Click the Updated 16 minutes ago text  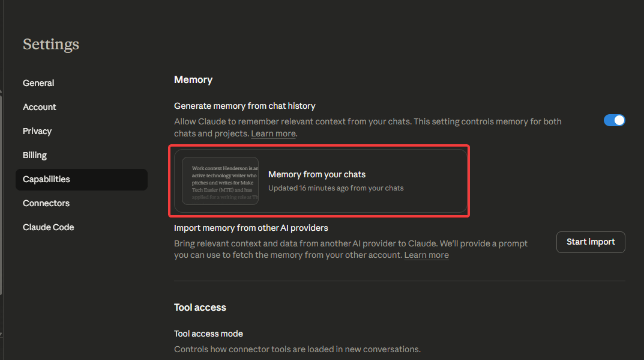click(336, 188)
